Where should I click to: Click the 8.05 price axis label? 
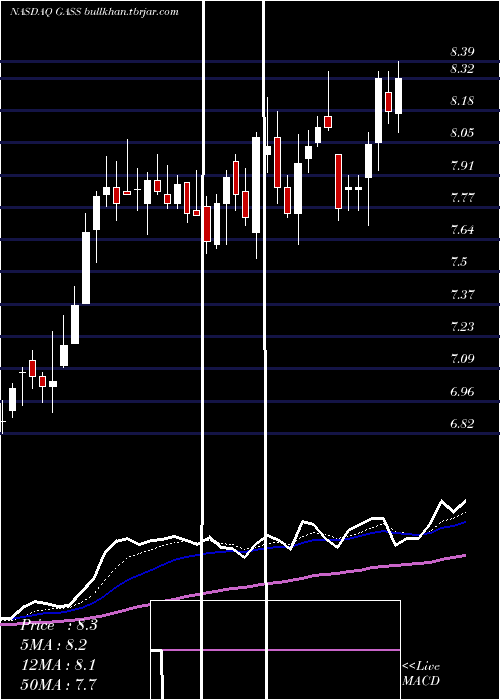click(x=462, y=133)
